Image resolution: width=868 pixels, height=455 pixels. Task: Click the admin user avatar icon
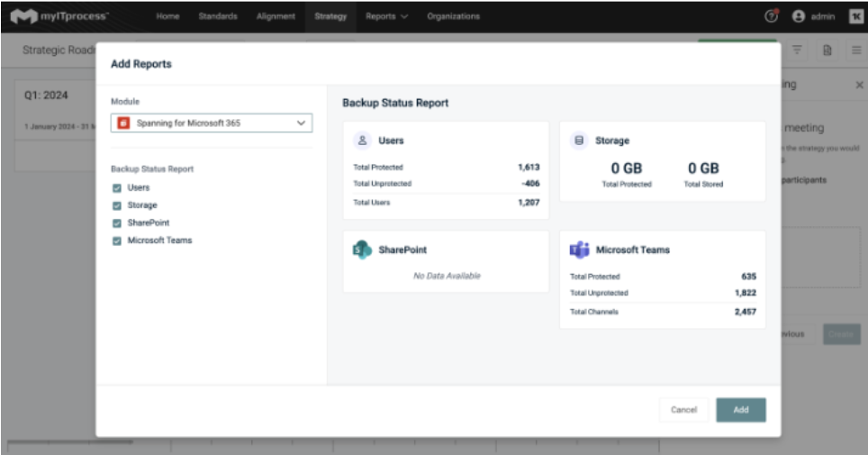[x=798, y=16]
